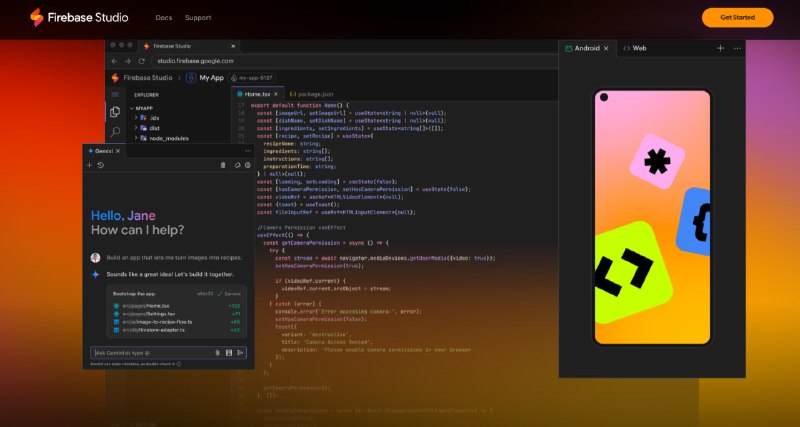Viewport: 800px width, 427px height.
Task: Click the Firebase Studio logo in header
Action: [79, 17]
